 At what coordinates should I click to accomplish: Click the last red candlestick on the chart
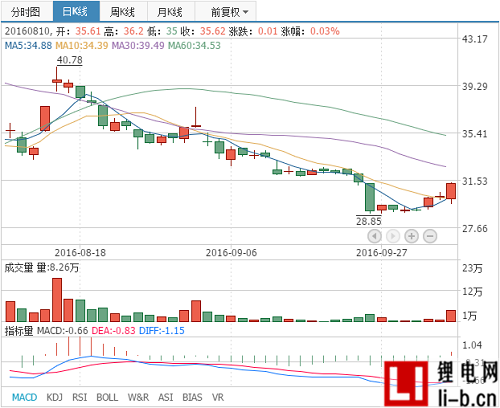click(x=451, y=191)
